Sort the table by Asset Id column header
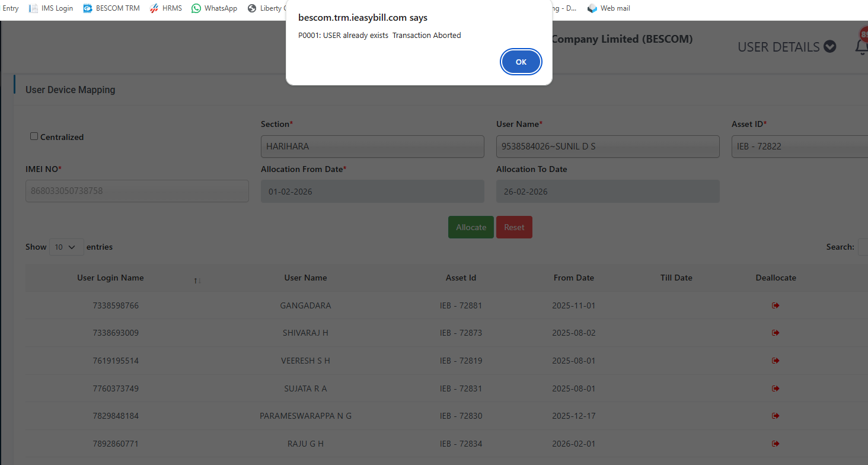The width and height of the screenshot is (868, 465). click(461, 278)
